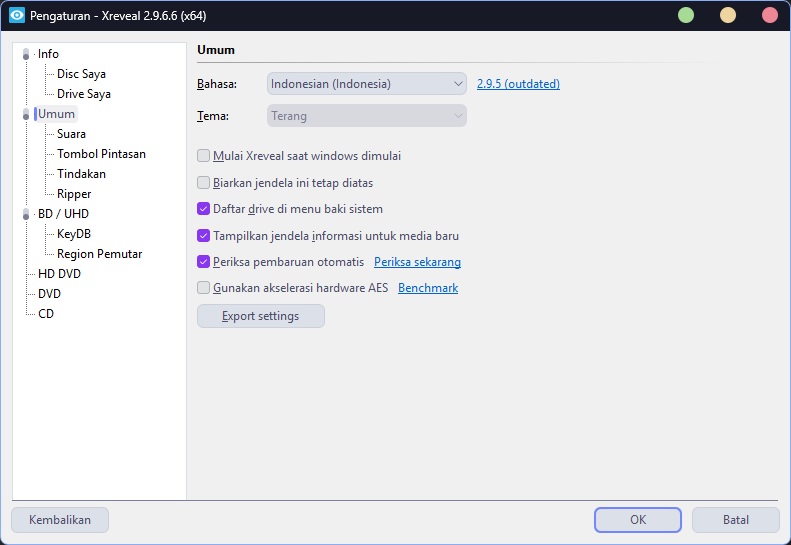Image resolution: width=791 pixels, height=545 pixels.
Task: Select the DVD category
Action: (x=49, y=294)
